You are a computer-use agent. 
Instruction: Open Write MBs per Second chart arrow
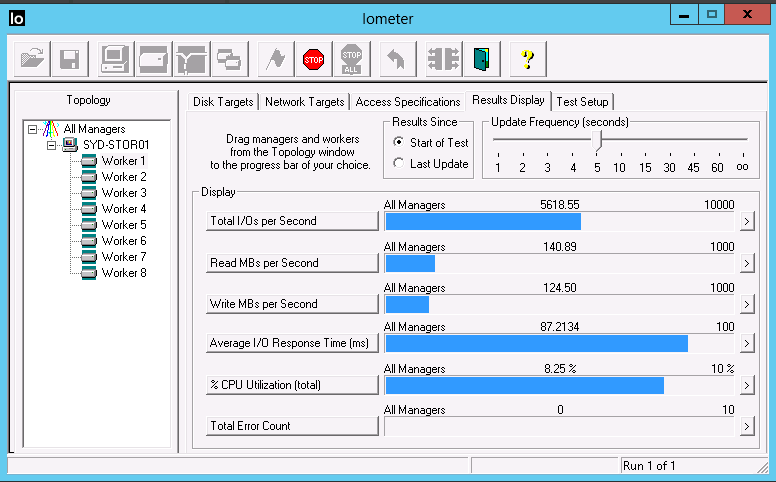pyautogui.click(x=747, y=304)
